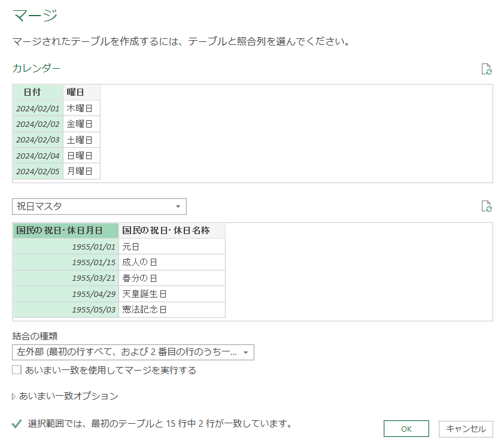
Task: Select the 国民の祝日・休日月日 column header
Action: coord(66,230)
